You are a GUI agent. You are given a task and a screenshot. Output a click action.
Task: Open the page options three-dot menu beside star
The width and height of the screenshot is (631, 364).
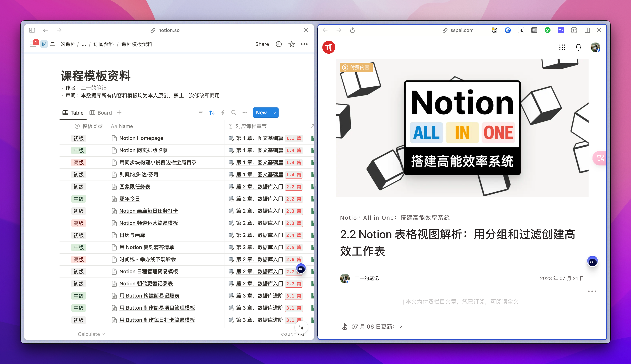304,44
